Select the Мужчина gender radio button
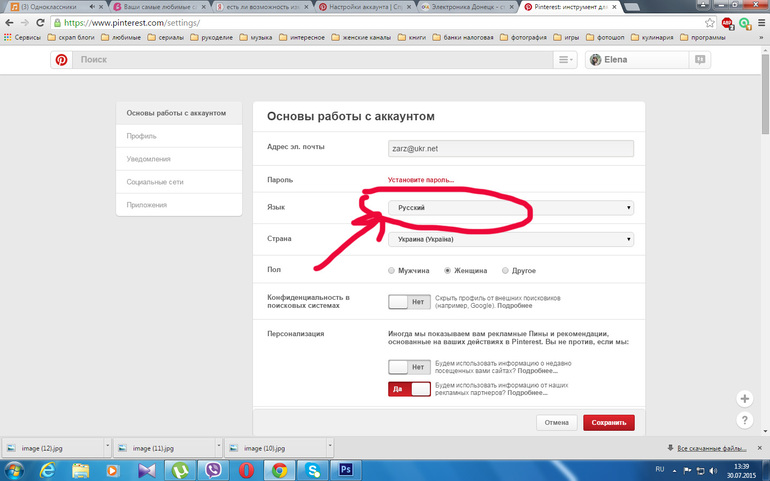Image resolution: width=770 pixels, height=481 pixels. coord(392,270)
